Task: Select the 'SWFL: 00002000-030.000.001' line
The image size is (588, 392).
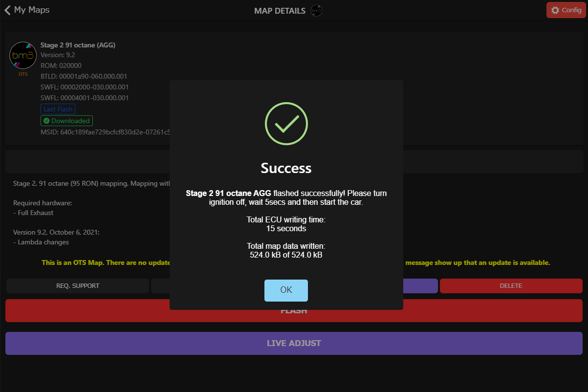Action: [85, 87]
